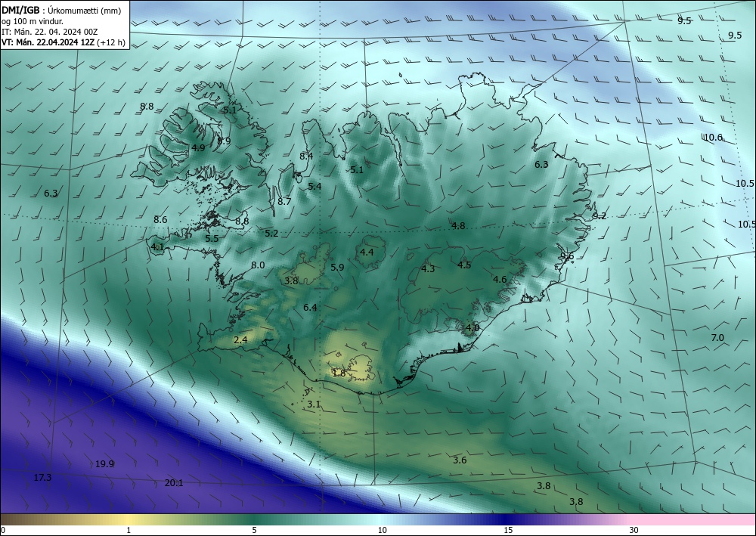Viewport: 756px width, 536px height.
Task: Select the 4.1 value on the Snæfellsnes peninsula
Action: (x=158, y=247)
